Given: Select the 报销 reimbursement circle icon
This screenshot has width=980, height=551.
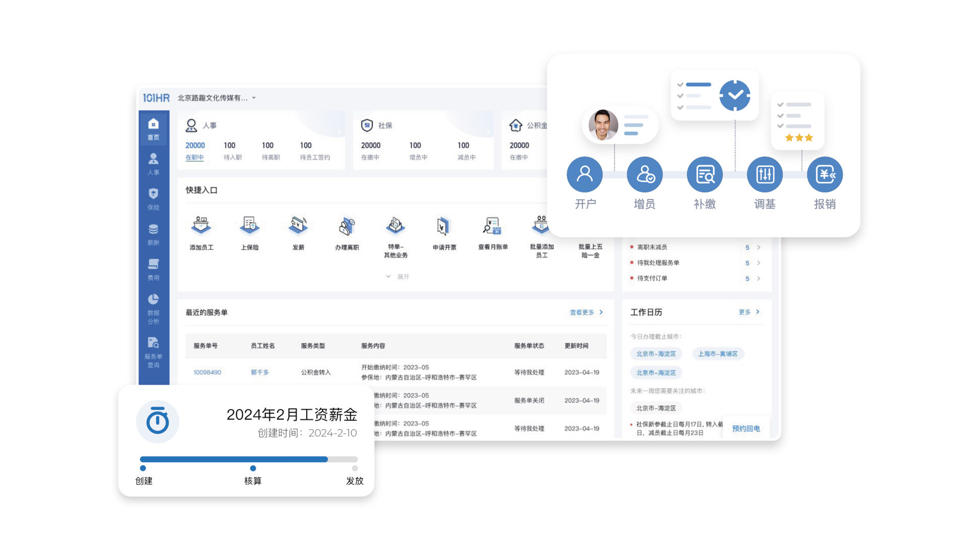Looking at the screenshot, I should (x=824, y=174).
